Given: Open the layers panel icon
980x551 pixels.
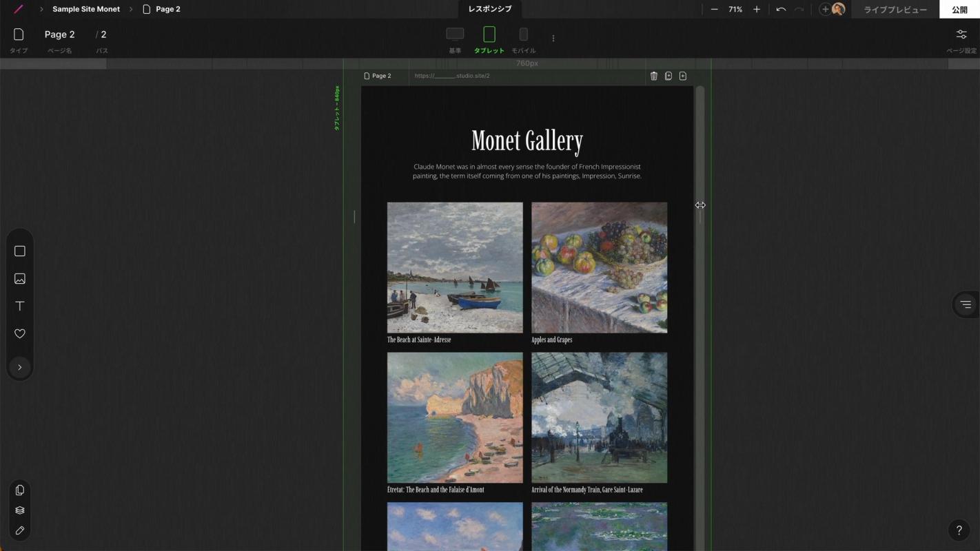Looking at the screenshot, I should 20,510.
